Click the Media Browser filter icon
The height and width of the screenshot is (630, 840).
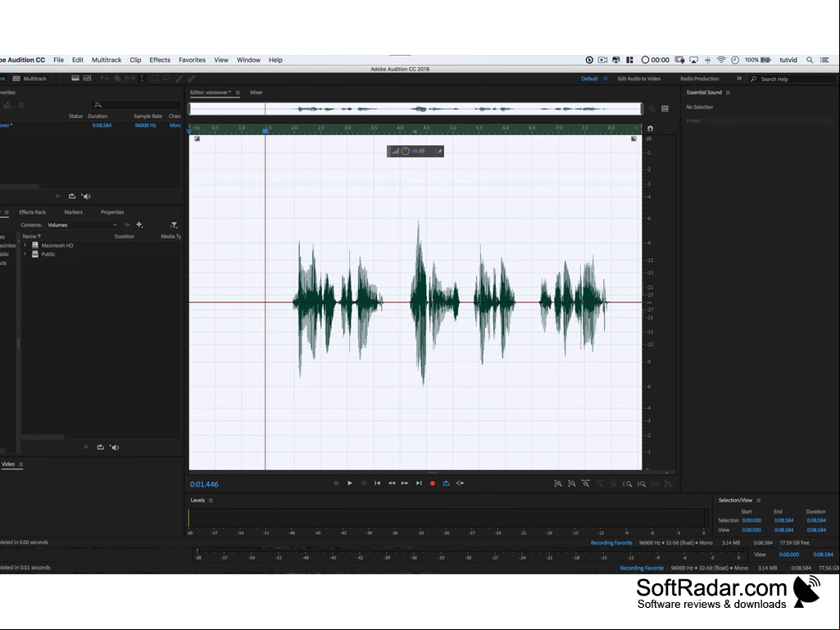click(174, 225)
